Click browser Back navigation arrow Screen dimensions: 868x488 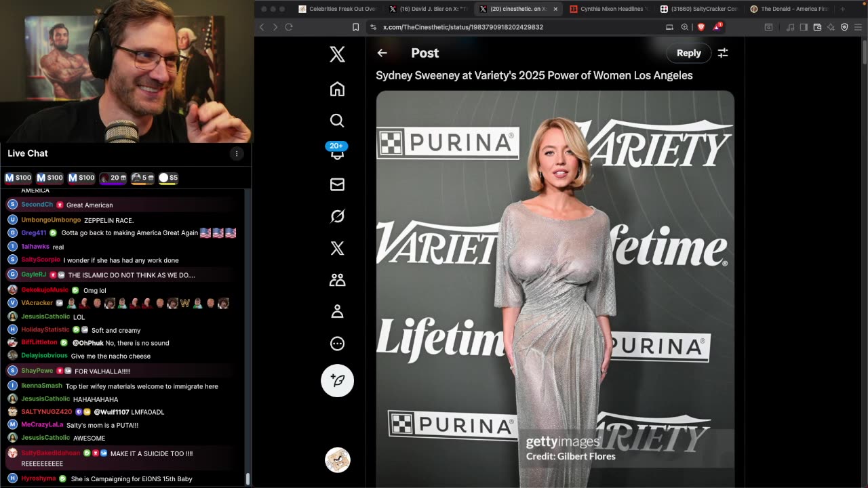pyautogui.click(x=262, y=27)
